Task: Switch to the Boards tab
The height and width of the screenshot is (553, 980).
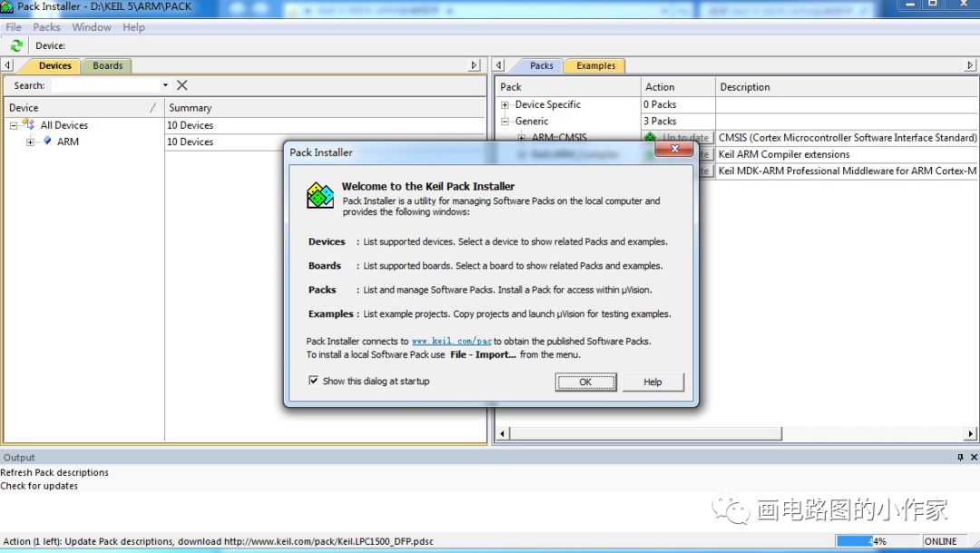Action: [x=107, y=65]
